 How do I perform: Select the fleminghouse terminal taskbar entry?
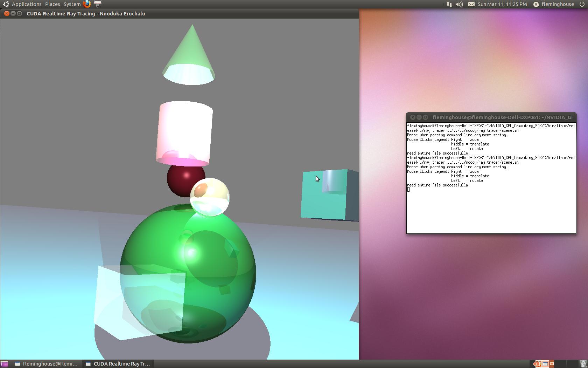pyautogui.click(x=47, y=364)
